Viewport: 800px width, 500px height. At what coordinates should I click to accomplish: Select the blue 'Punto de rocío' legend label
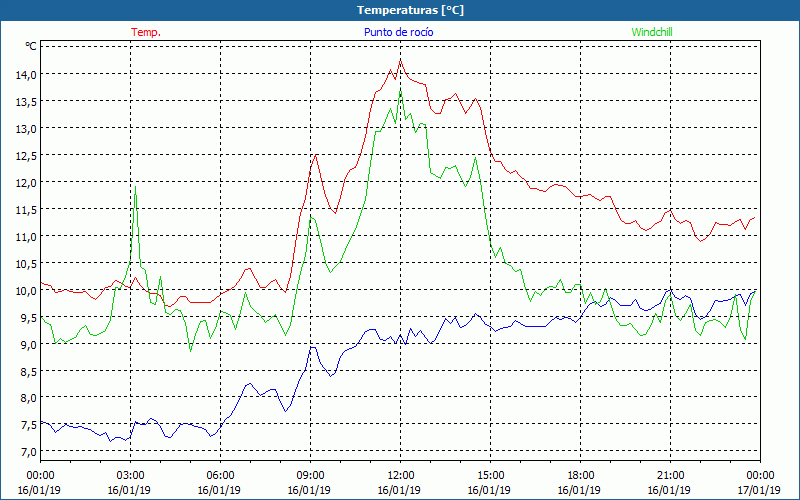(x=398, y=32)
